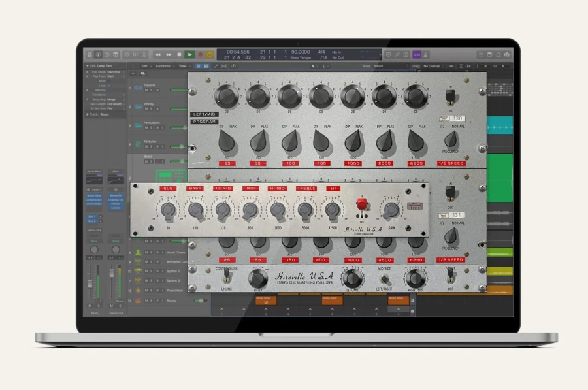This screenshot has width=588, height=390.
Task: Open the Media Browser button at top right
Action: coord(507,55)
